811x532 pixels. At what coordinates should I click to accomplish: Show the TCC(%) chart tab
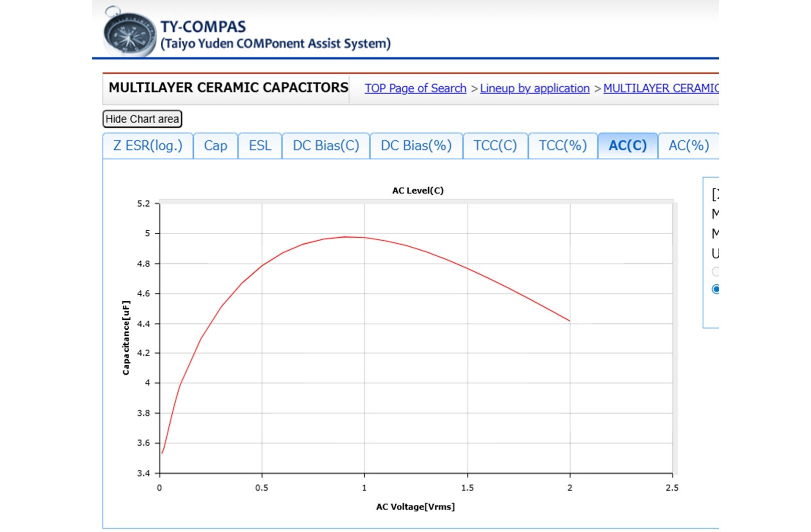click(x=563, y=146)
